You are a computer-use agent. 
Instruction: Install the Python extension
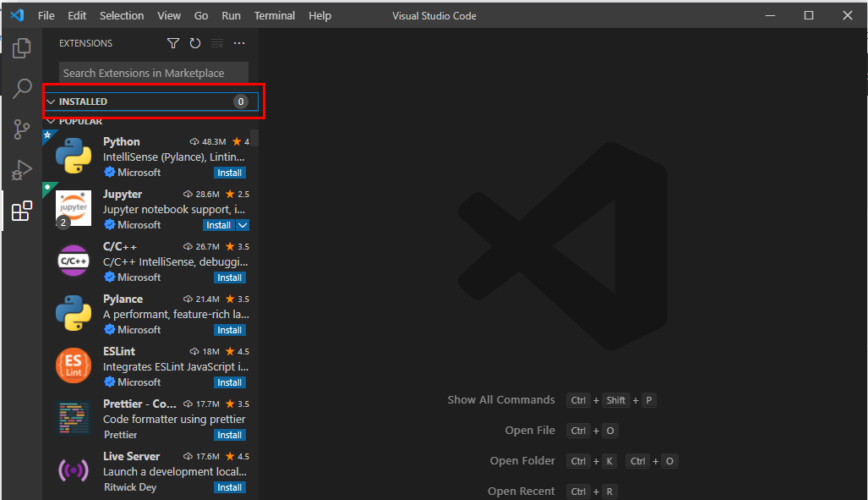(x=230, y=173)
